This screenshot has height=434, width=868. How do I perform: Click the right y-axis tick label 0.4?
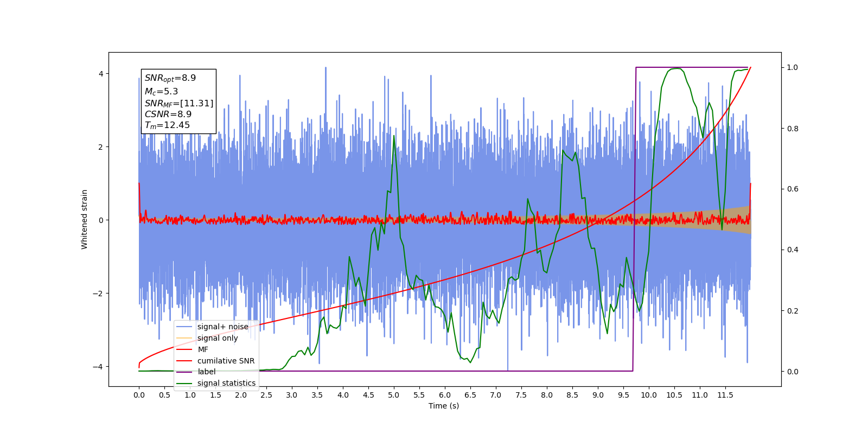pyautogui.click(x=793, y=250)
